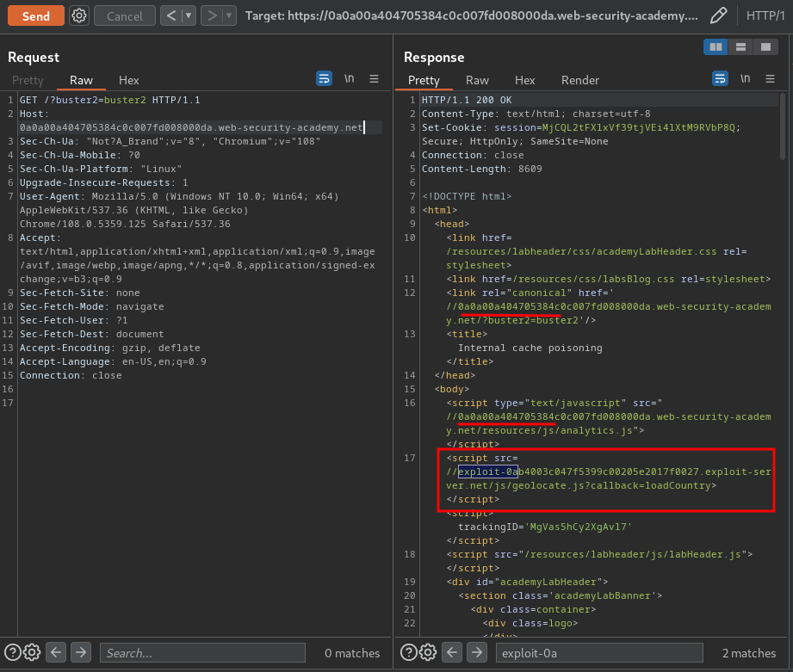Select side-by-side layout icon
The height and width of the screenshot is (672, 793).
click(716, 47)
